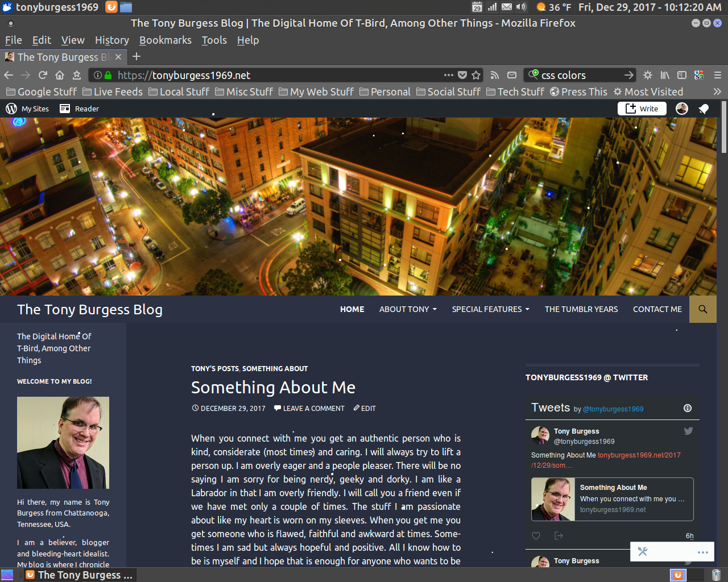
Task: Open WordPress notifications bell icon
Action: (x=704, y=109)
